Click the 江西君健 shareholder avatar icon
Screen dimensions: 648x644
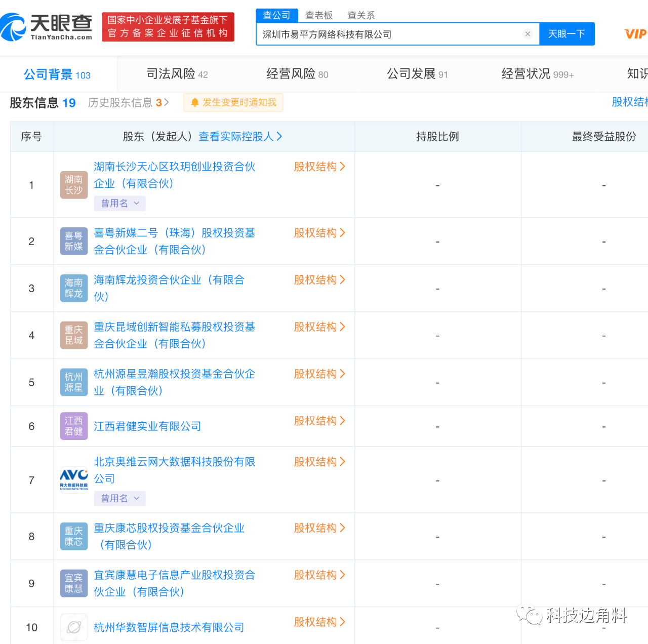(x=74, y=426)
